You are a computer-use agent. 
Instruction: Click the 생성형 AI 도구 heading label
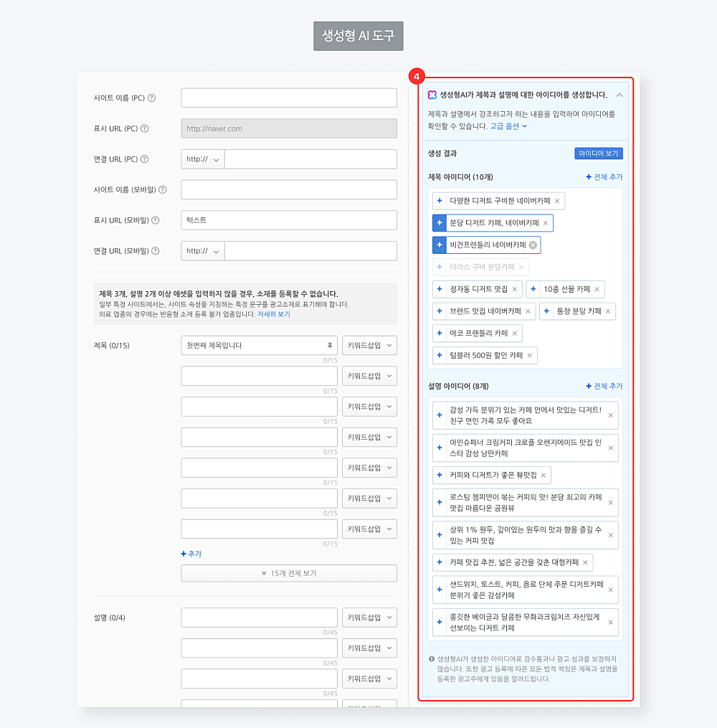click(x=358, y=36)
